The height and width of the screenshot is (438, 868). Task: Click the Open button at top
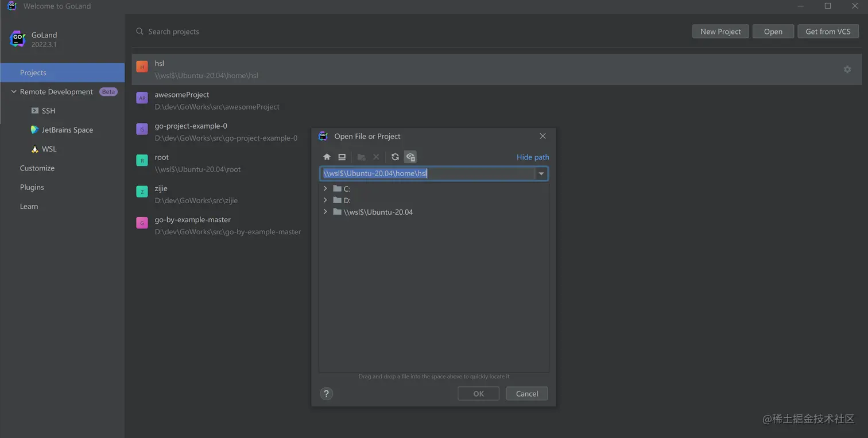(773, 32)
